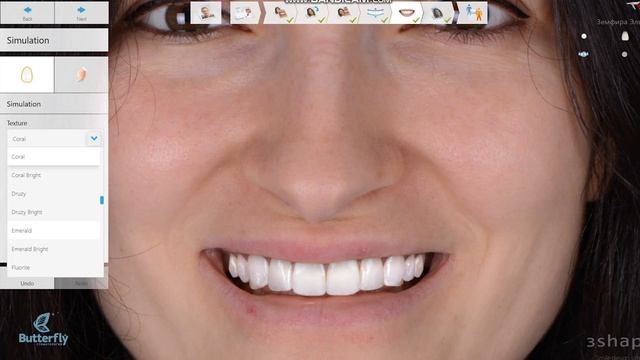Click the white tooth icon at right

point(625,36)
